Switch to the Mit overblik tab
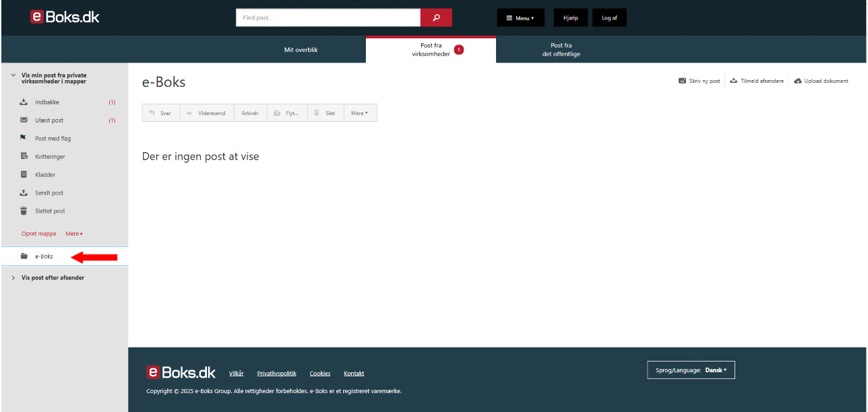868x412 pixels. [301, 49]
